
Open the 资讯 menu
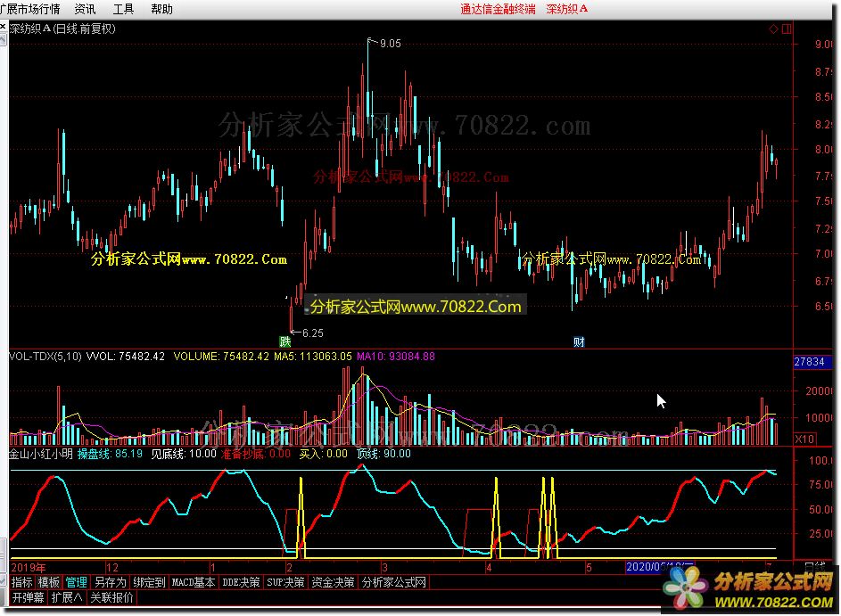tap(85, 9)
